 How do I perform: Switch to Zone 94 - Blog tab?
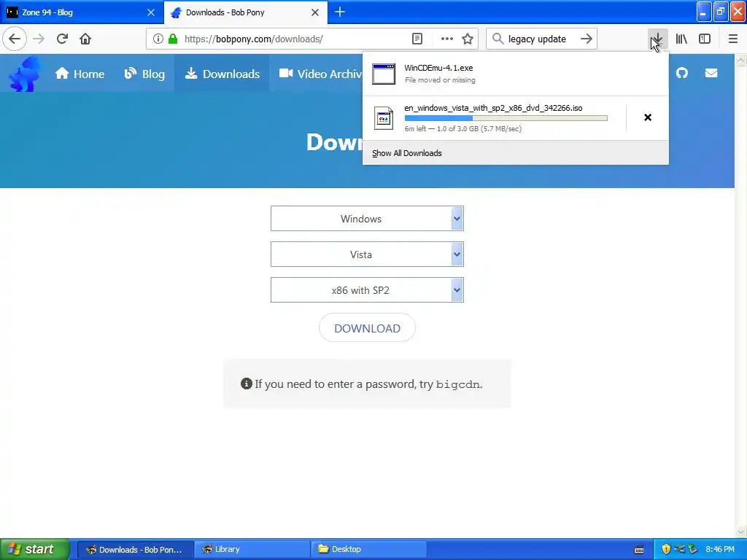tap(81, 12)
